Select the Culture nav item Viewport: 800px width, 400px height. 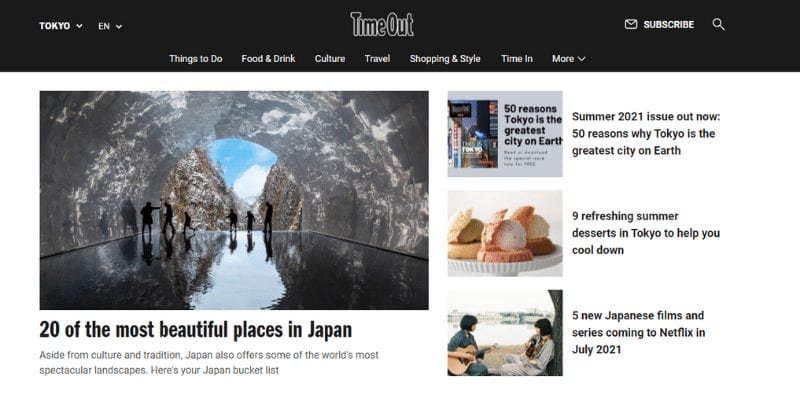(x=330, y=59)
